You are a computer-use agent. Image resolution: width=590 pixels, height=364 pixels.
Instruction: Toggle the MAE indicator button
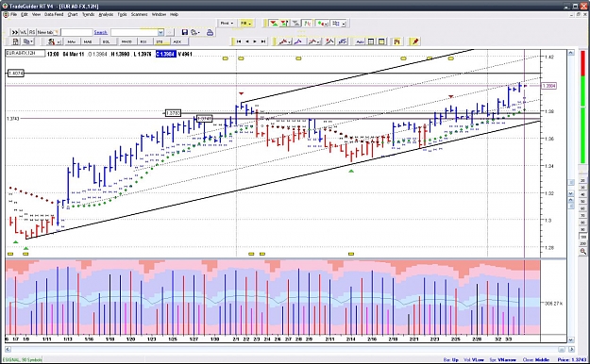coord(88,41)
